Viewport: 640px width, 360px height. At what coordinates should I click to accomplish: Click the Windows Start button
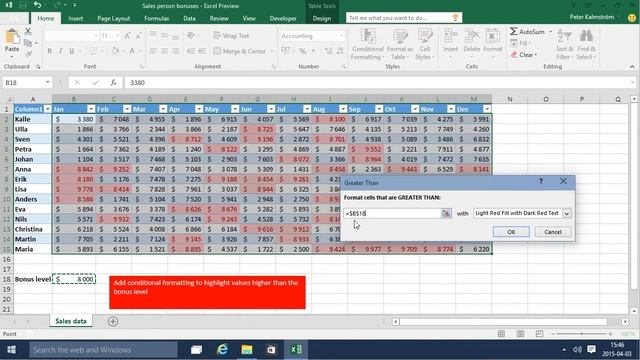(x=11, y=350)
